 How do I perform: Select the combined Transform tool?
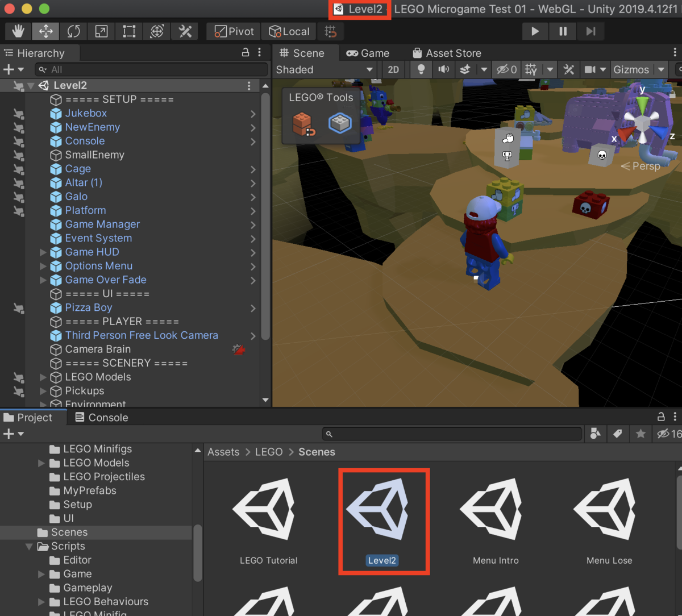point(157,31)
